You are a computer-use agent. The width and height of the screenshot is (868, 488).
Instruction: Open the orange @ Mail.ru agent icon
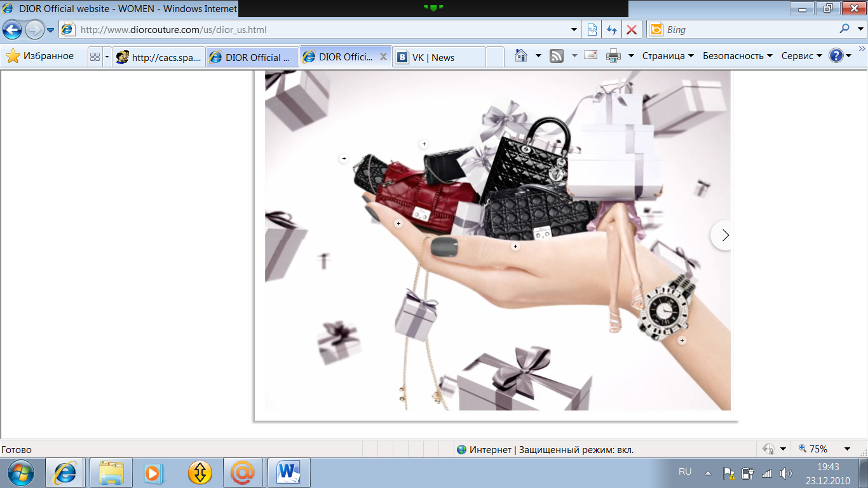pos(242,473)
